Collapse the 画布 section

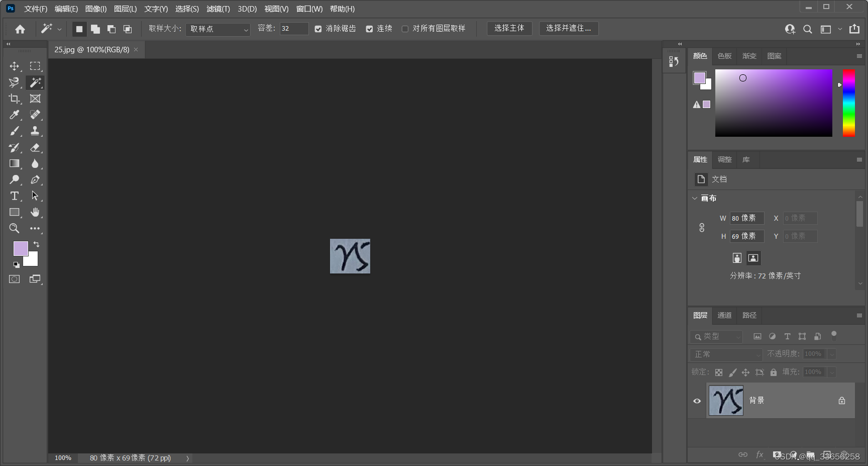tap(695, 198)
